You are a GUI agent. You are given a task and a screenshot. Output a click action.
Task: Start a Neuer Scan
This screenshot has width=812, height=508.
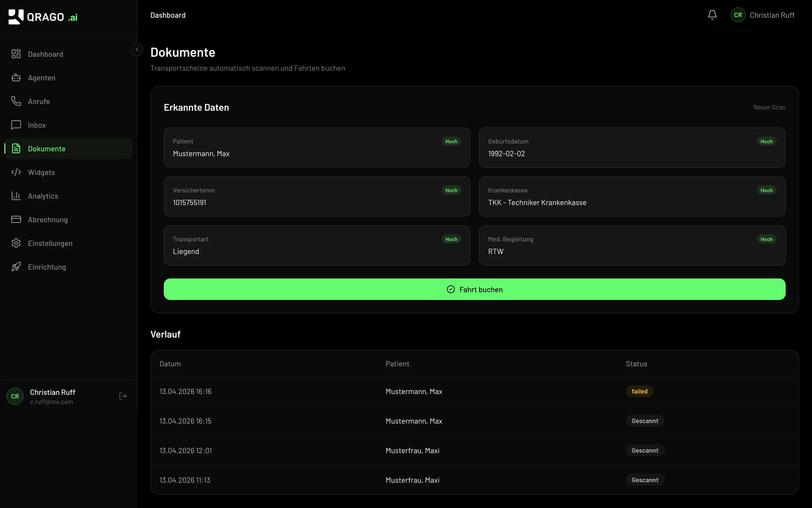769,107
